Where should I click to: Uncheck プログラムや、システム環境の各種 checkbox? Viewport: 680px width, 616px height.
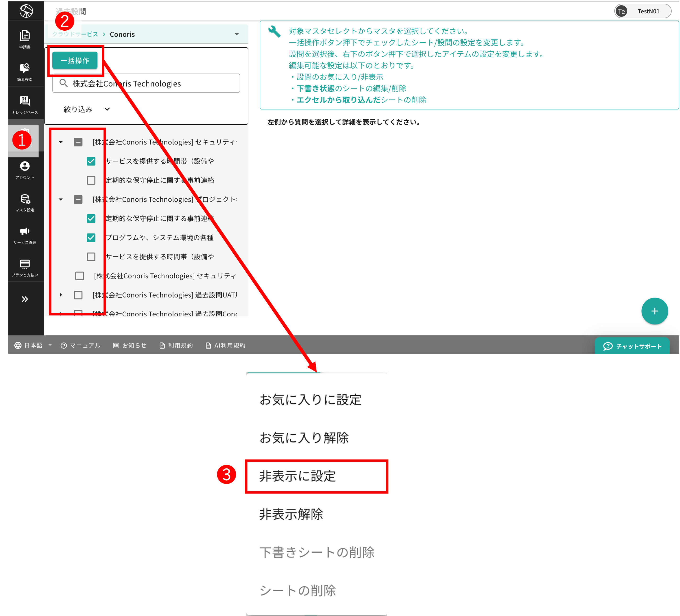pyautogui.click(x=91, y=238)
